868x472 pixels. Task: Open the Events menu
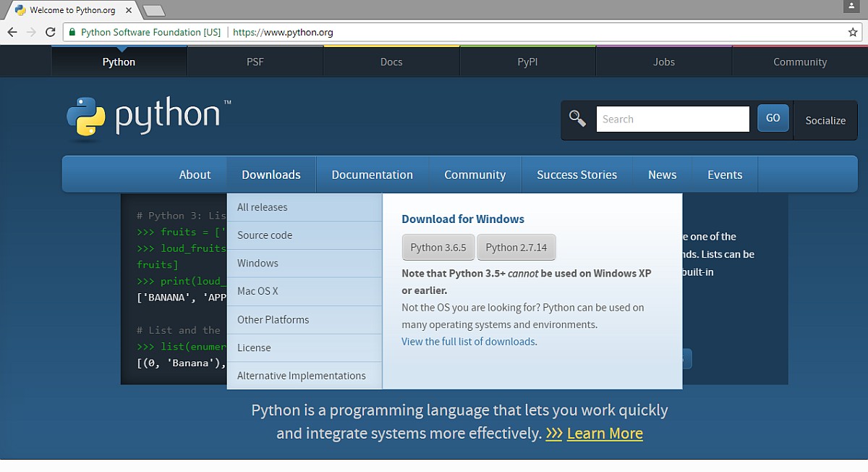(725, 174)
